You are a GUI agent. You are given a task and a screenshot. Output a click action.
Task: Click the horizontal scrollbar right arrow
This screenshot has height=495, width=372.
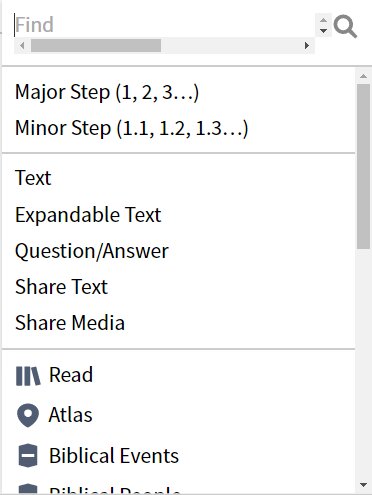tap(307, 45)
